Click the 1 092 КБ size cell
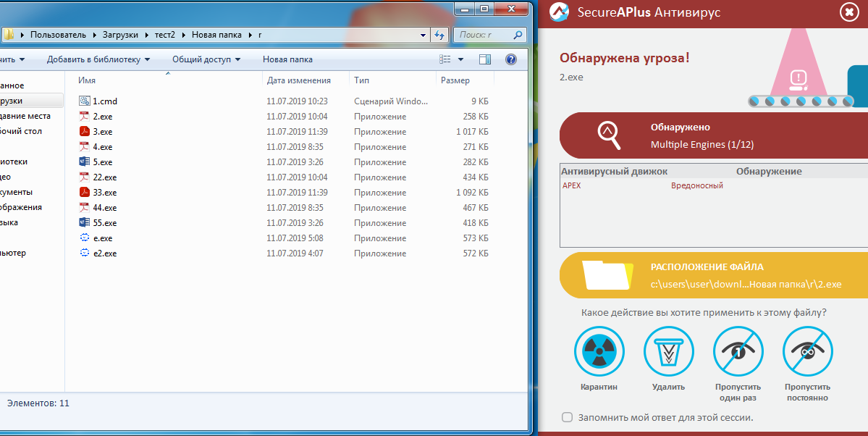The width and height of the screenshot is (868, 436). pos(472,193)
